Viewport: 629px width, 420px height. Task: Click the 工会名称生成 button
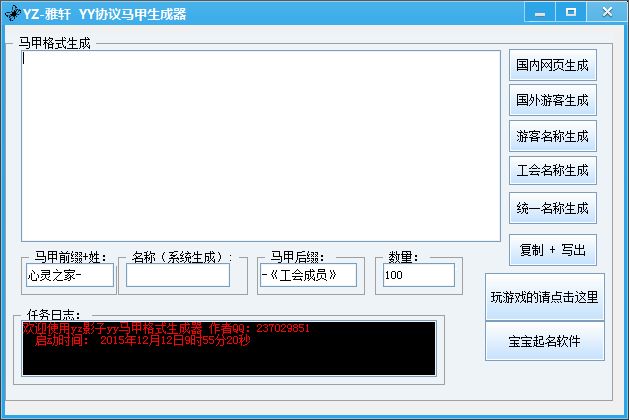click(x=553, y=170)
